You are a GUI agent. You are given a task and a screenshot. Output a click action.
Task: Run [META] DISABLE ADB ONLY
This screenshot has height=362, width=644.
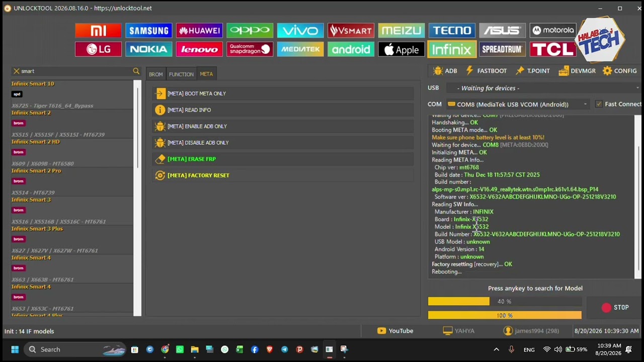pos(283,142)
